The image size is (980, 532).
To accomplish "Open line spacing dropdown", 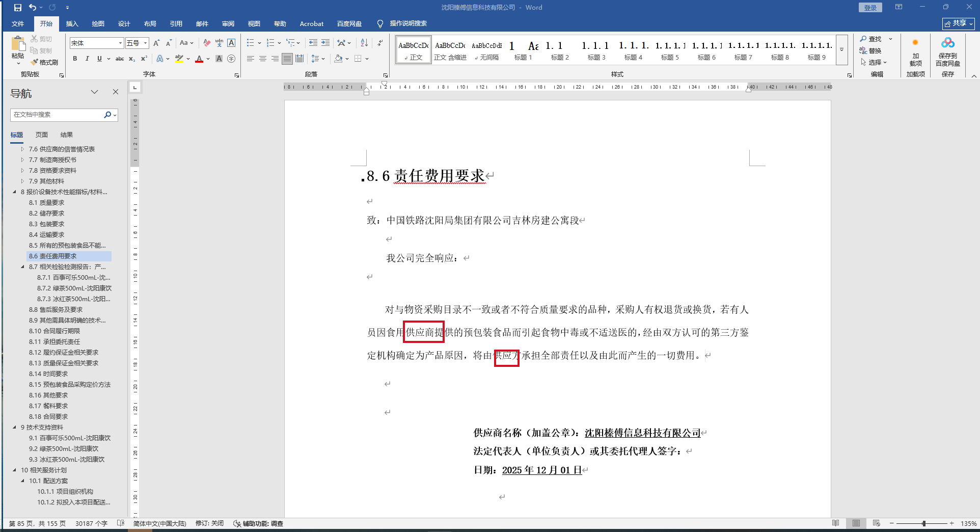I will (318, 59).
